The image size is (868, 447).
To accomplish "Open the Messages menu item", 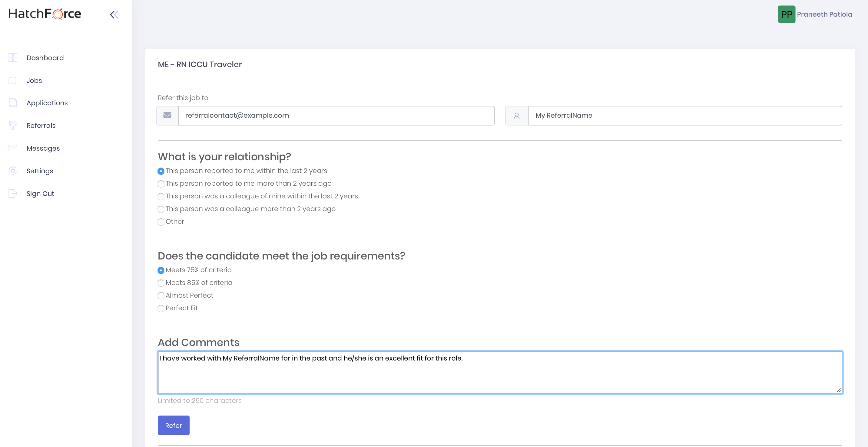I will pyautogui.click(x=43, y=148).
